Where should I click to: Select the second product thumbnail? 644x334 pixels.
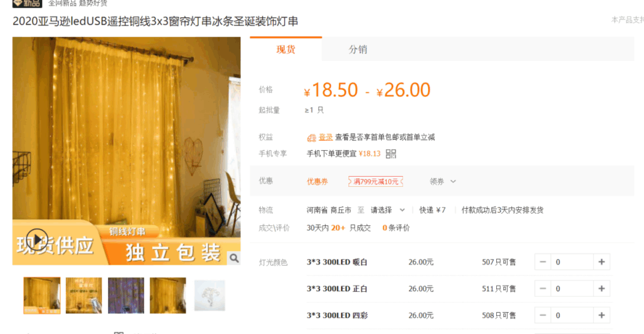tap(84, 296)
